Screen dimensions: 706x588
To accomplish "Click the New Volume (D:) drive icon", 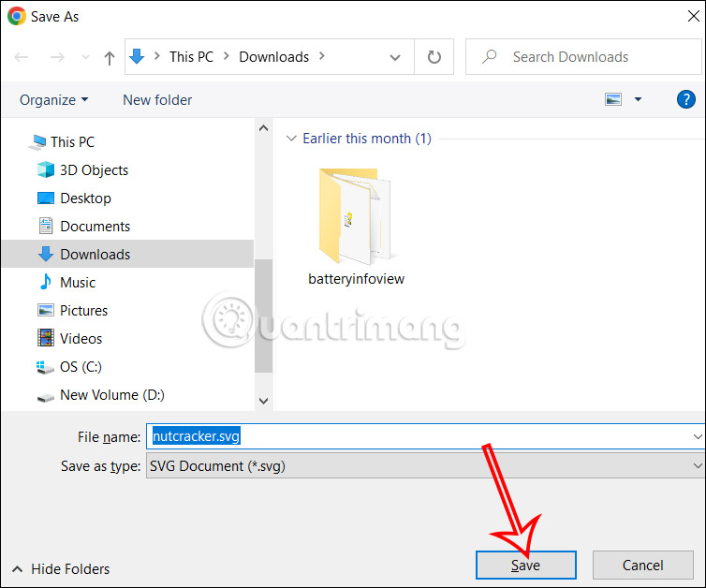I will click(x=46, y=398).
